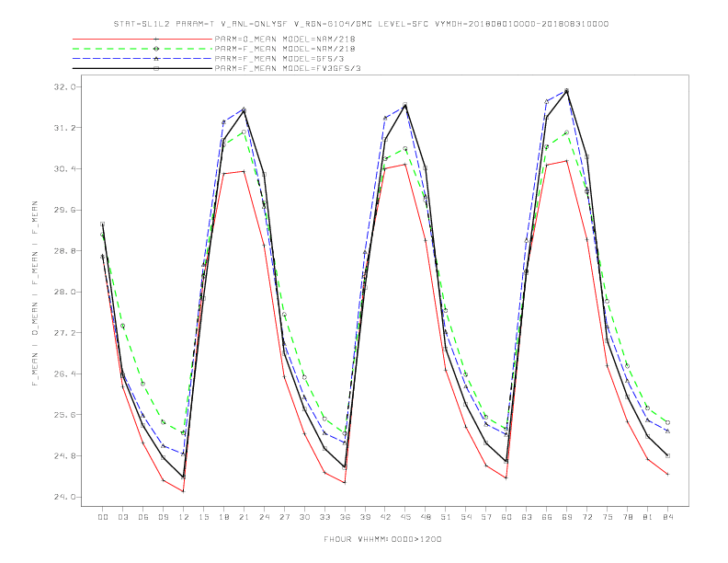Click the green dashed legend line sample

(x=142, y=49)
